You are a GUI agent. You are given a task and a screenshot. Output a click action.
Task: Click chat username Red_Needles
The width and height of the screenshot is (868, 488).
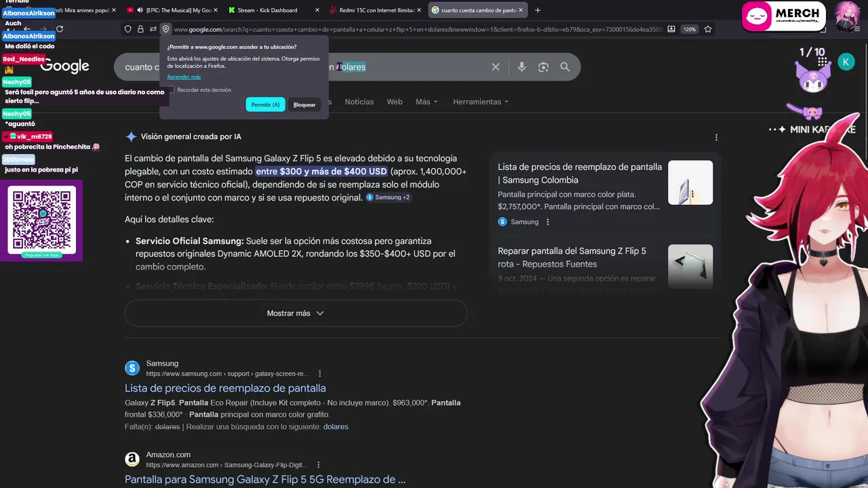tap(24, 59)
